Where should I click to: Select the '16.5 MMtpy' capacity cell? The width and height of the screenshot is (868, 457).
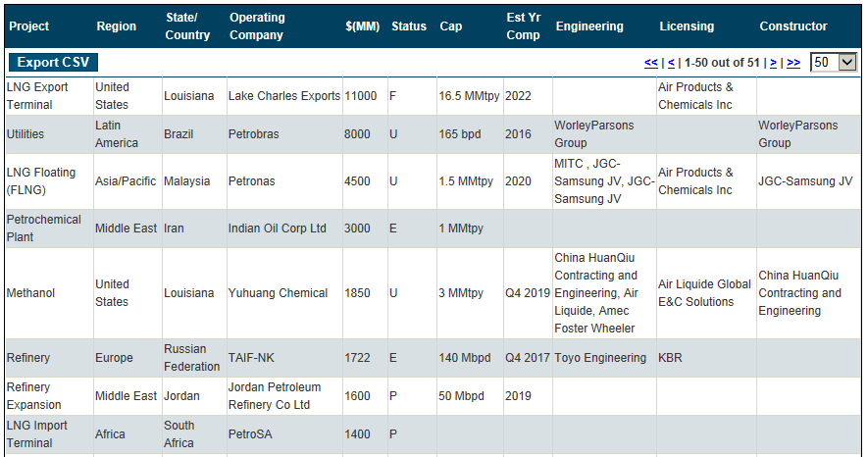470,96
